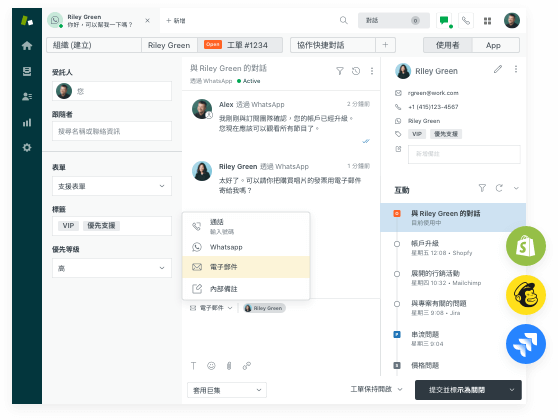The width and height of the screenshot is (558, 420).
Task: Click the 協作快捷對話 side conversations button
Action: 333,45
